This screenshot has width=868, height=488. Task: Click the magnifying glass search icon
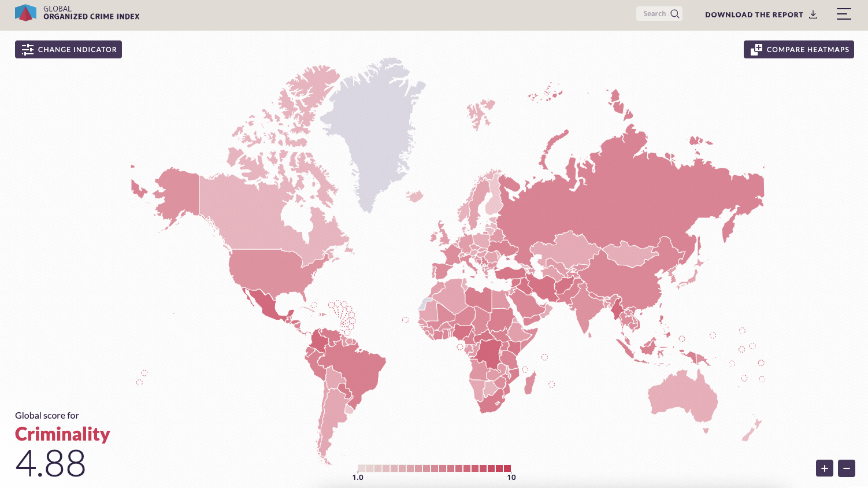click(674, 13)
